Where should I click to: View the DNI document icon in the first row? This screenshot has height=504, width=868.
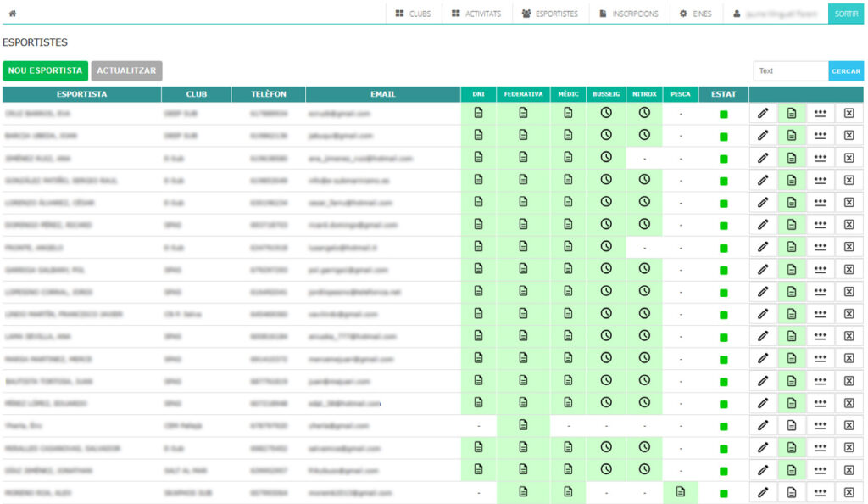(478, 112)
